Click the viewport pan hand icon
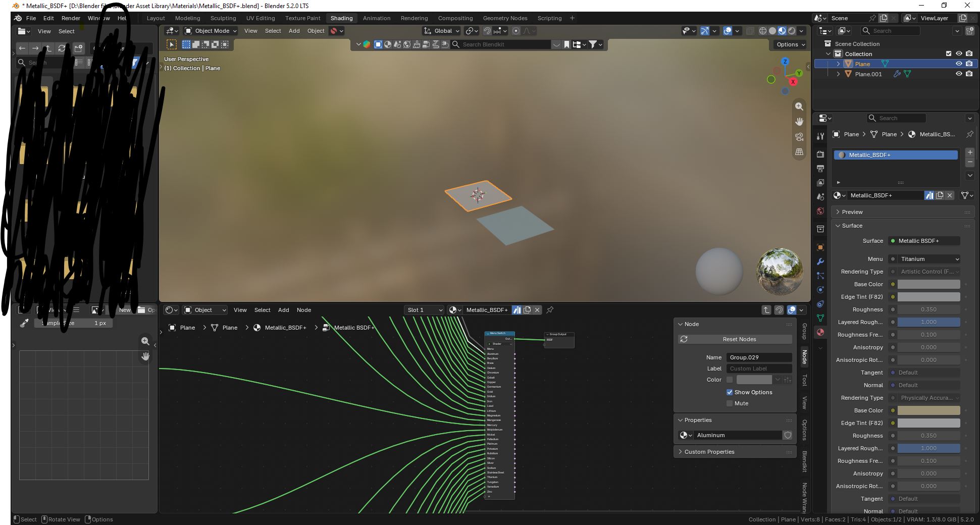The width and height of the screenshot is (980, 525). [799, 122]
